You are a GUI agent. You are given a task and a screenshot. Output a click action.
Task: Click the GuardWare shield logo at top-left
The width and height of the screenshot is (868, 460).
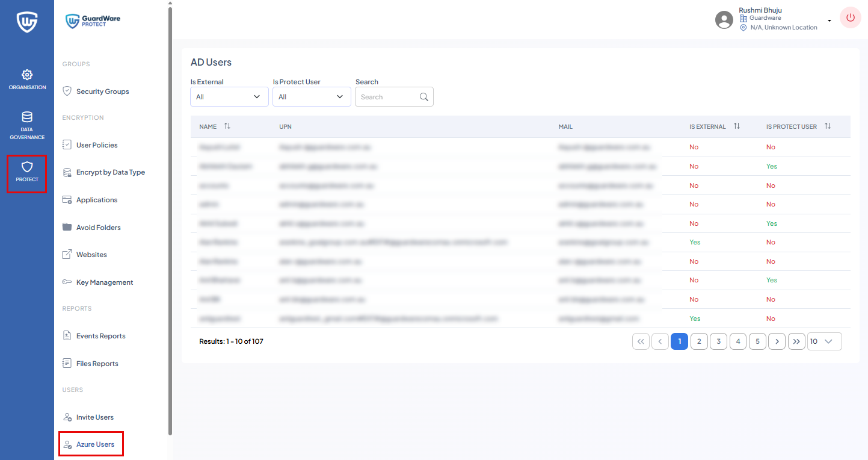click(27, 22)
